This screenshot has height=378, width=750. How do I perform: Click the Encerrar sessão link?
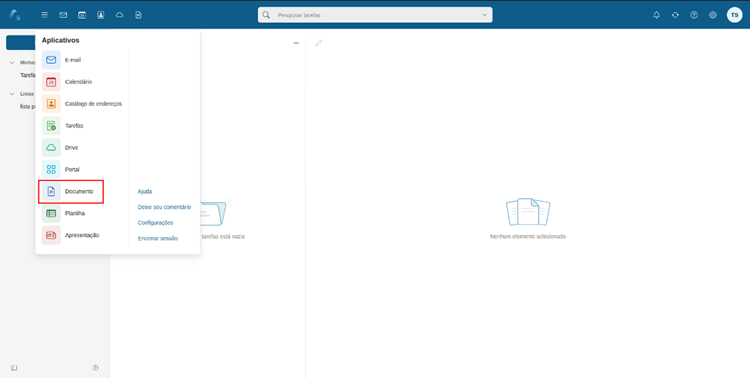pos(157,238)
